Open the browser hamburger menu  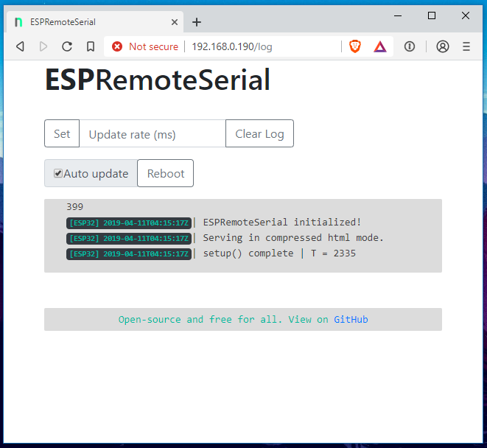(466, 46)
